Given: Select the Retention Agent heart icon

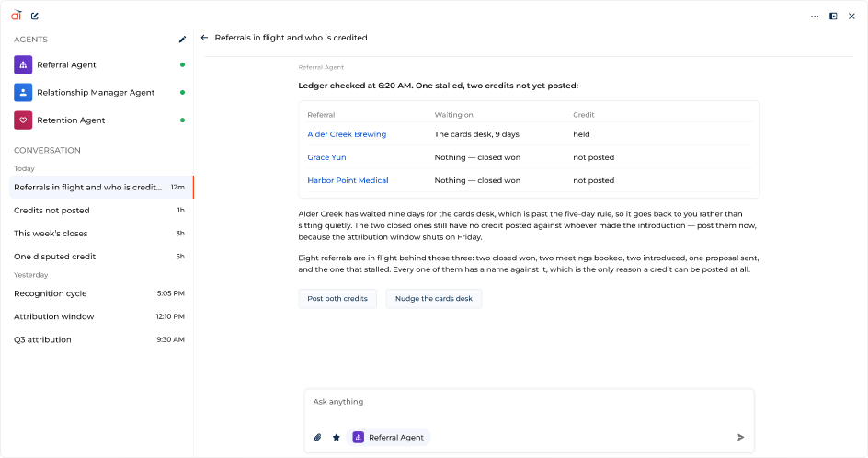Looking at the screenshot, I should pos(23,120).
